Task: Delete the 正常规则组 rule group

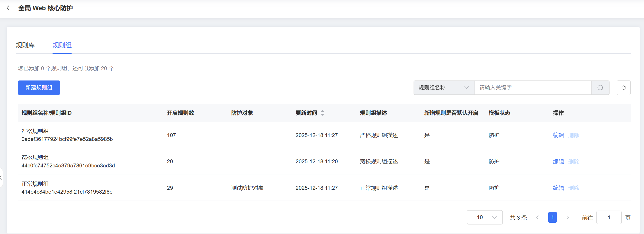Action: click(x=574, y=188)
